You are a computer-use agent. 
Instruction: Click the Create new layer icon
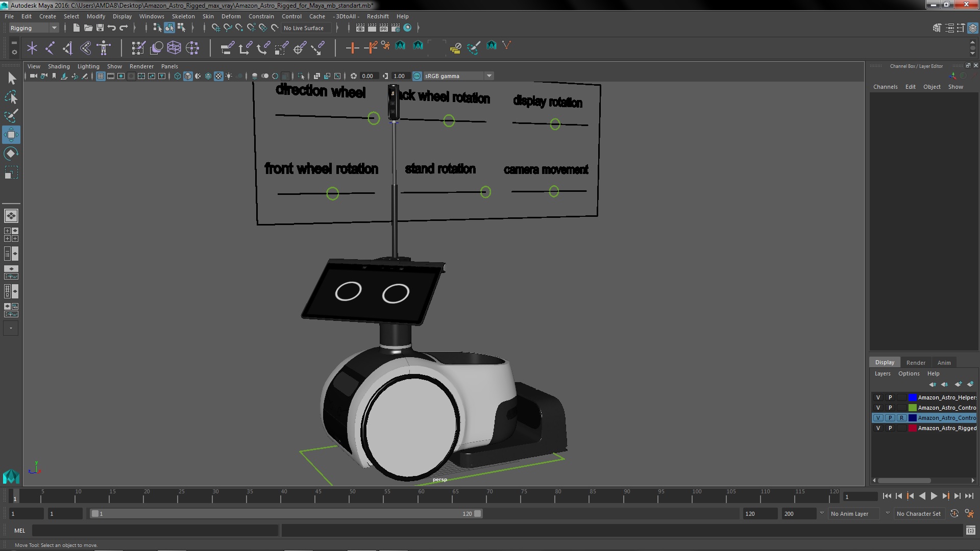959,384
